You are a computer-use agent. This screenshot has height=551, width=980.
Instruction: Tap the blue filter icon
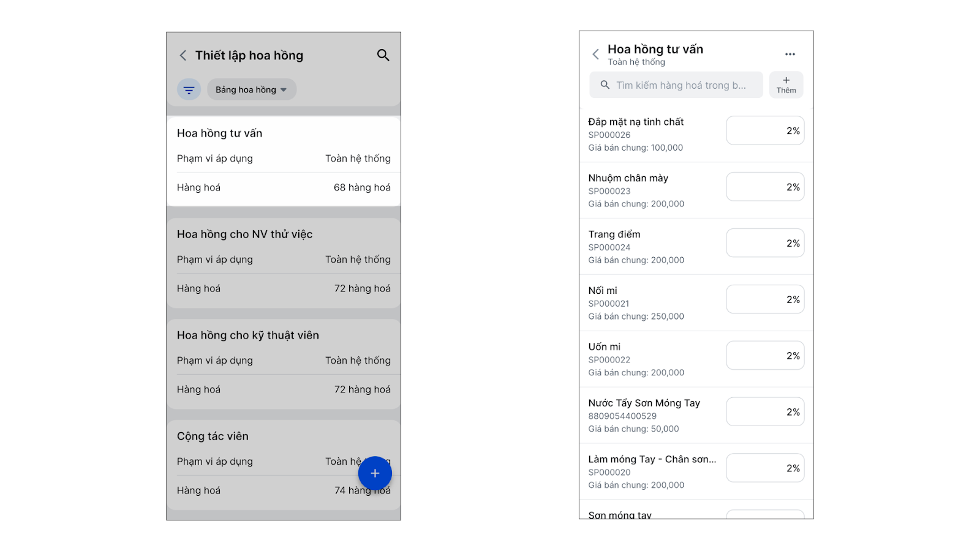pos(189,90)
